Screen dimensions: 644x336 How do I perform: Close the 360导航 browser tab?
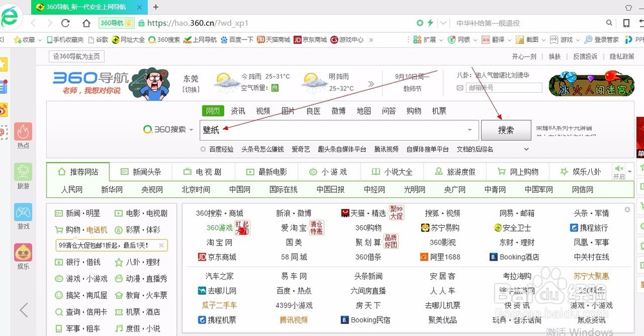[140, 7]
